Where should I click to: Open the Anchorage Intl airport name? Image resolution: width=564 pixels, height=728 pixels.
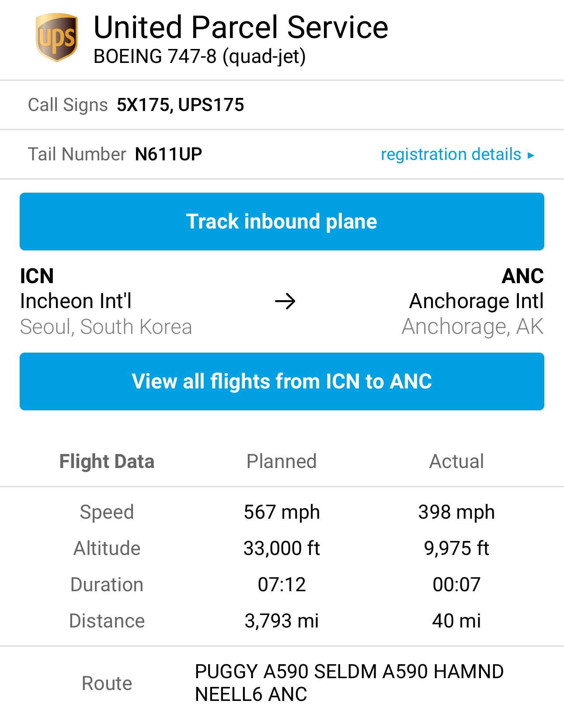click(x=476, y=301)
